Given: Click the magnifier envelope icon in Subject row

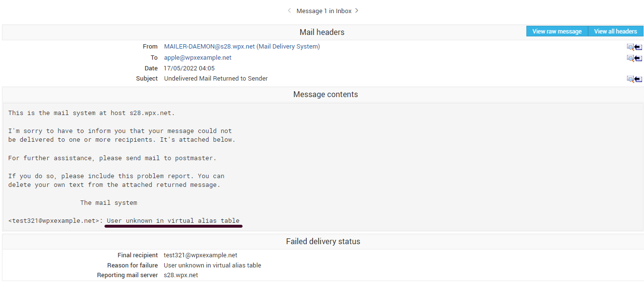Looking at the screenshot, I should (x=630, y=79).
